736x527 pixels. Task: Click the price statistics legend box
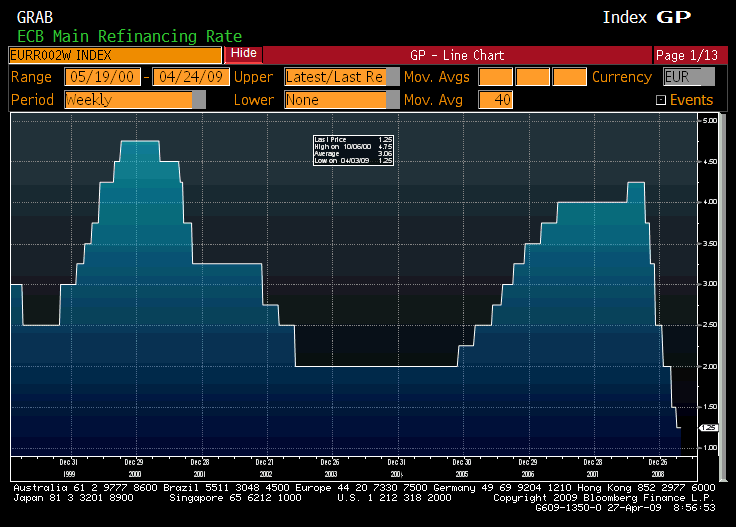pyautogui.click(x=353, y=149)
